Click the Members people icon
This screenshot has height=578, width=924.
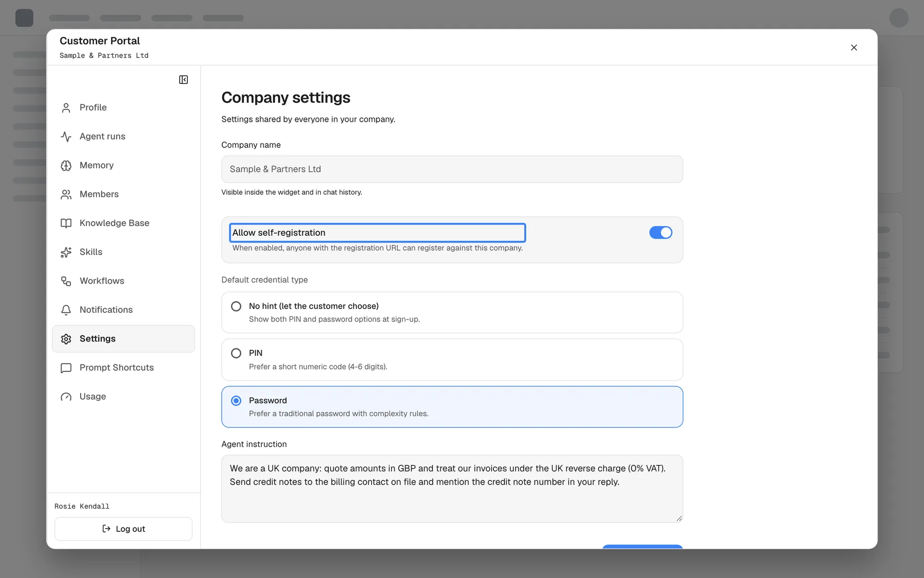point(66,194)
